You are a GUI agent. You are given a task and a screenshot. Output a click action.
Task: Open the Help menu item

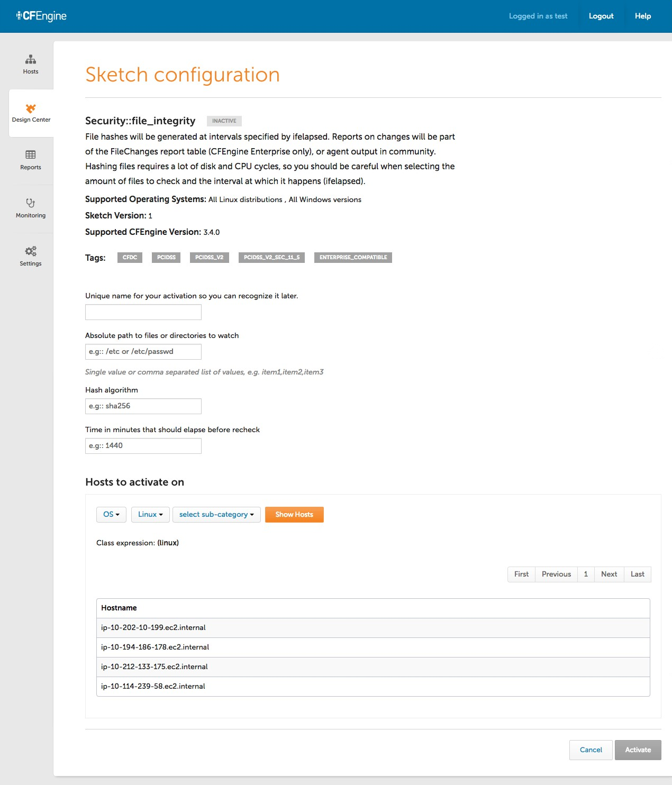pos(643,16)
